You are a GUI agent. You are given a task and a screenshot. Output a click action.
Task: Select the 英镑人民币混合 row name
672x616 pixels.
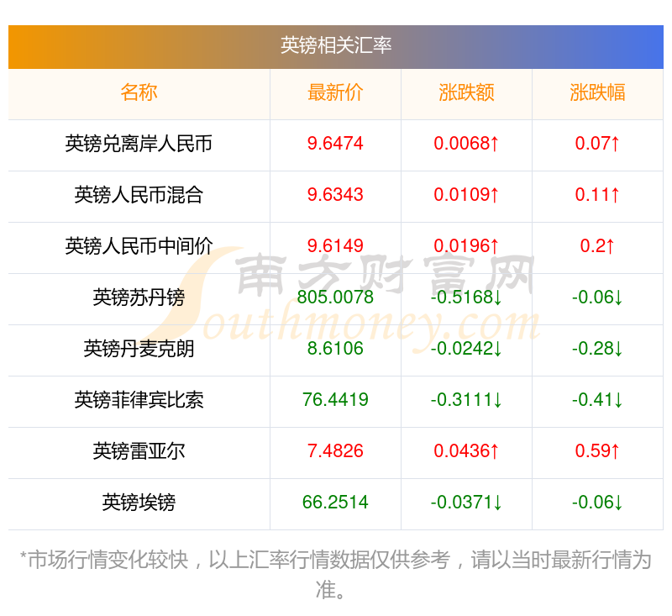click(139, 195)
